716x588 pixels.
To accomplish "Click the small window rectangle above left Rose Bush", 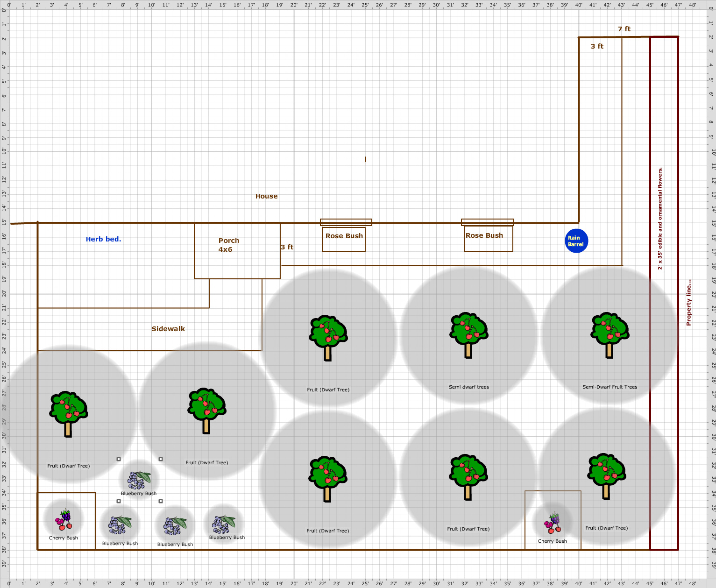I will tap(346, 222).
